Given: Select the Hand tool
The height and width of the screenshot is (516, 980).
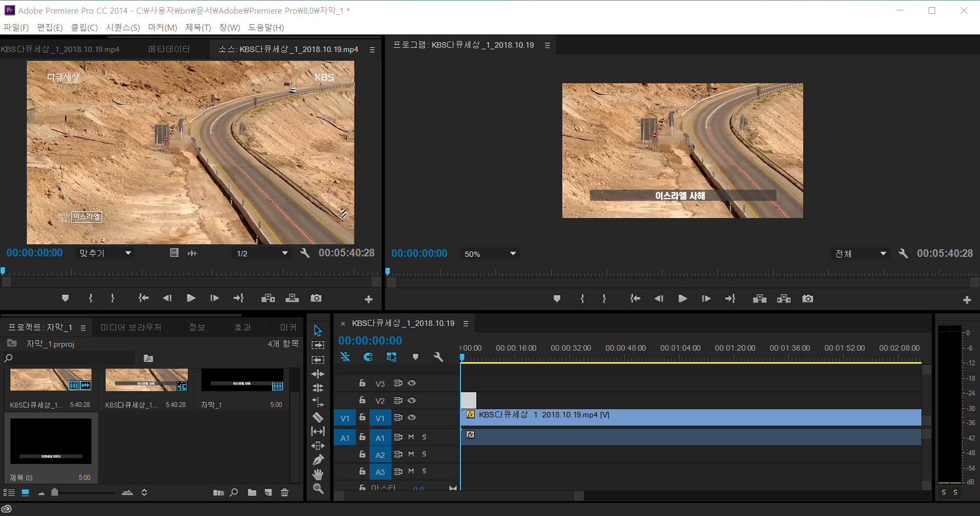Looking at the screenshot, I should pos(318,474).
